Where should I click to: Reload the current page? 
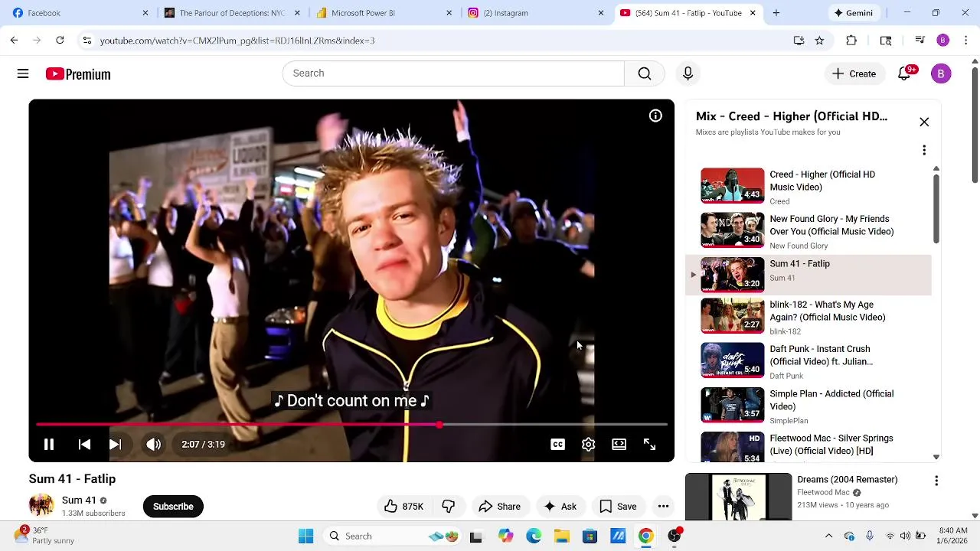[60, 41]
